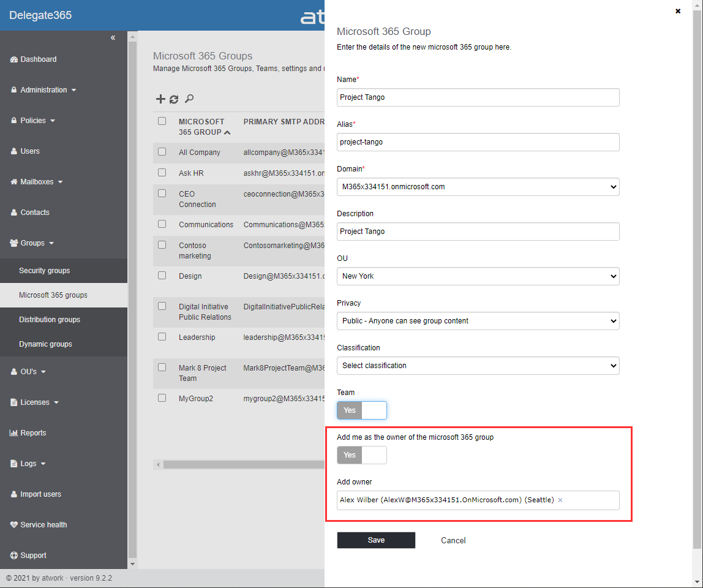Open Distribution groups submenu item
The width and height of the screenshot is (703, 588).
pyautogui.click(x=50, y=319)
